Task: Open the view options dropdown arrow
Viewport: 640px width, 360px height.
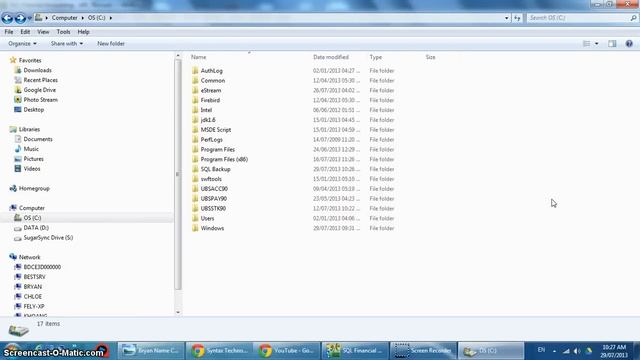Action: click(x=596, y=44)
